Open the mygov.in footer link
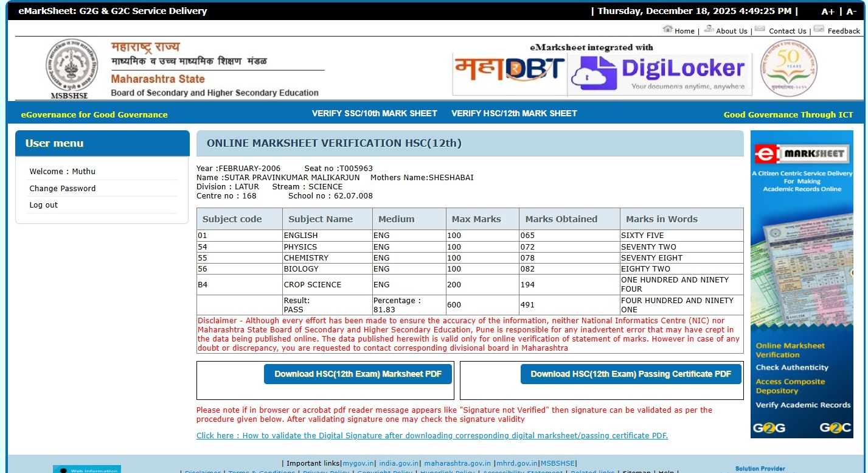 coord(358,463)
